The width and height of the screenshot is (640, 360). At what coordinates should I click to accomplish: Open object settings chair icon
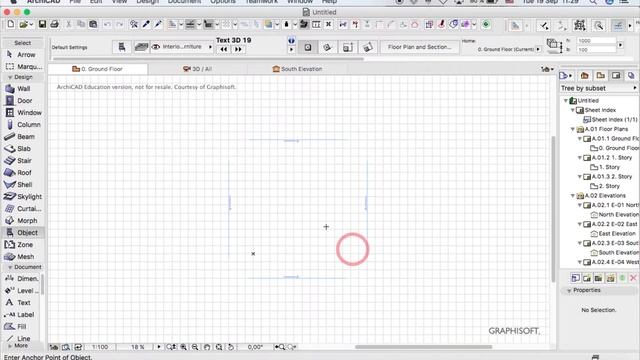122,47
